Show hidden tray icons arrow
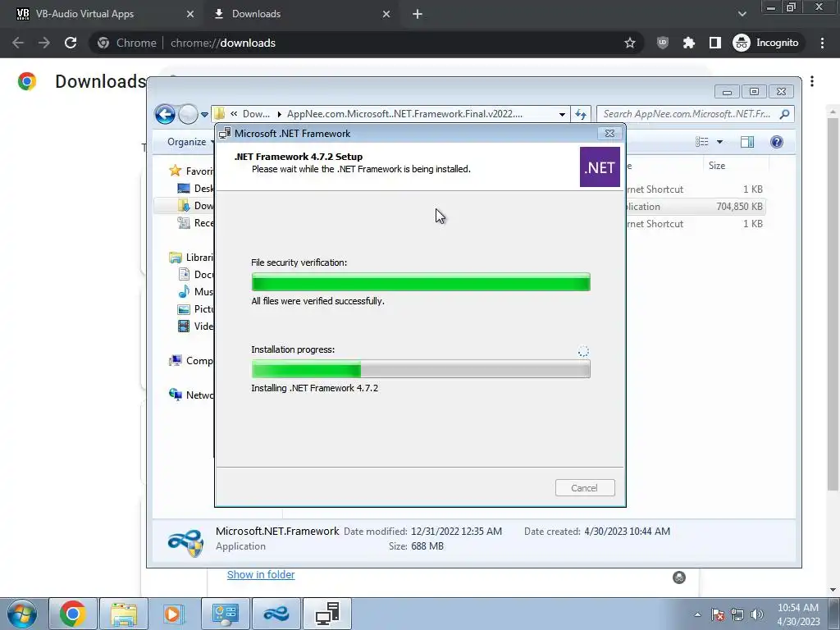 tap(697, 614)
